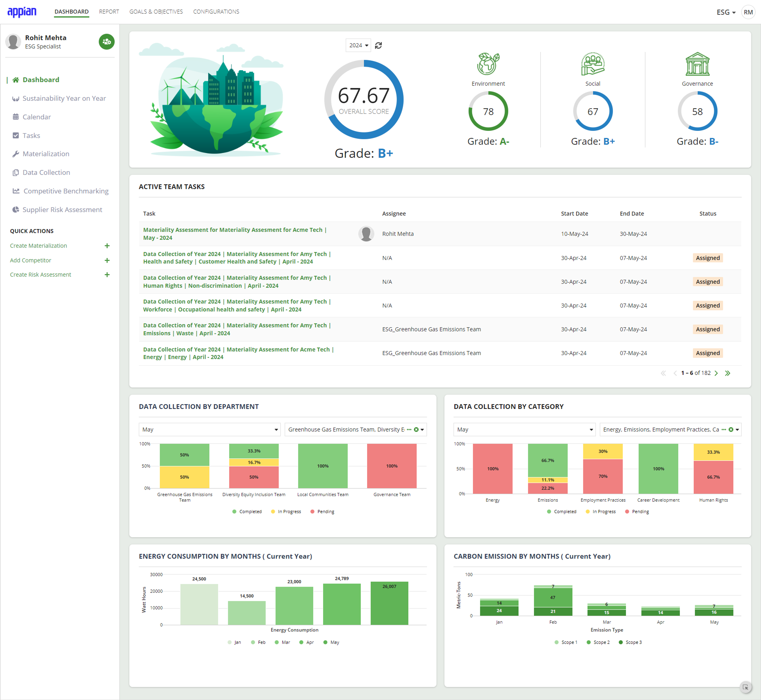Click the overall score 67.67 gauge

(x=364, y=99)
